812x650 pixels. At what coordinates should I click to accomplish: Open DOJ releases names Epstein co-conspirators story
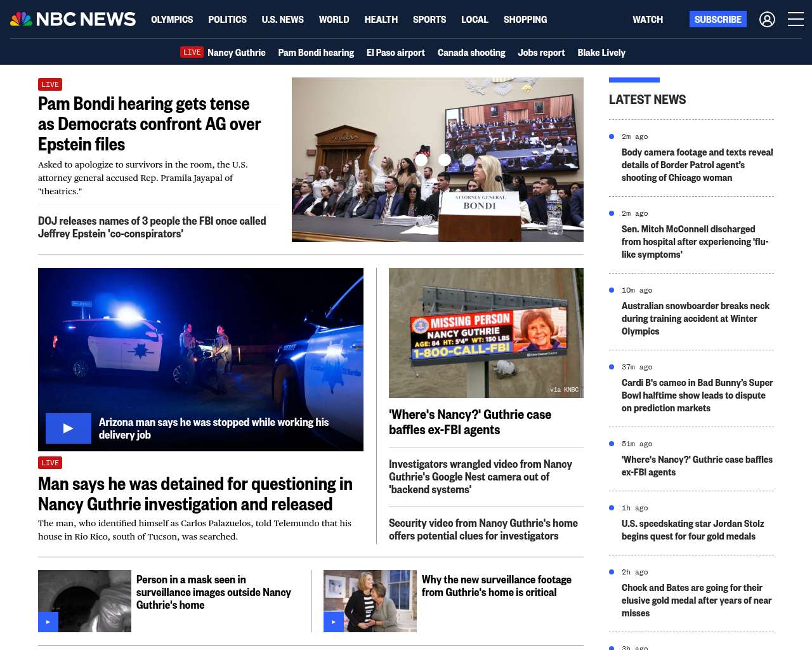(152, 227)
